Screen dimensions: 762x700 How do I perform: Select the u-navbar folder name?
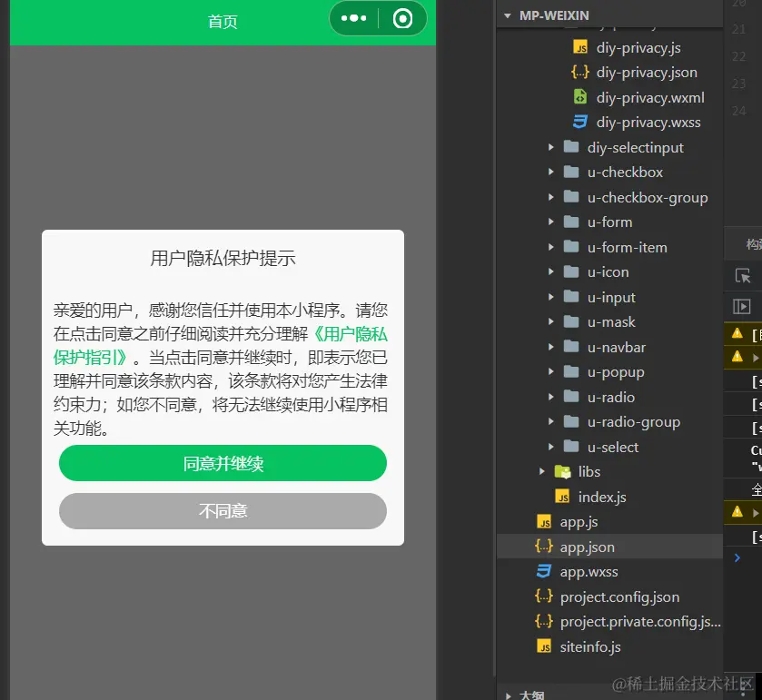[616, 348]
